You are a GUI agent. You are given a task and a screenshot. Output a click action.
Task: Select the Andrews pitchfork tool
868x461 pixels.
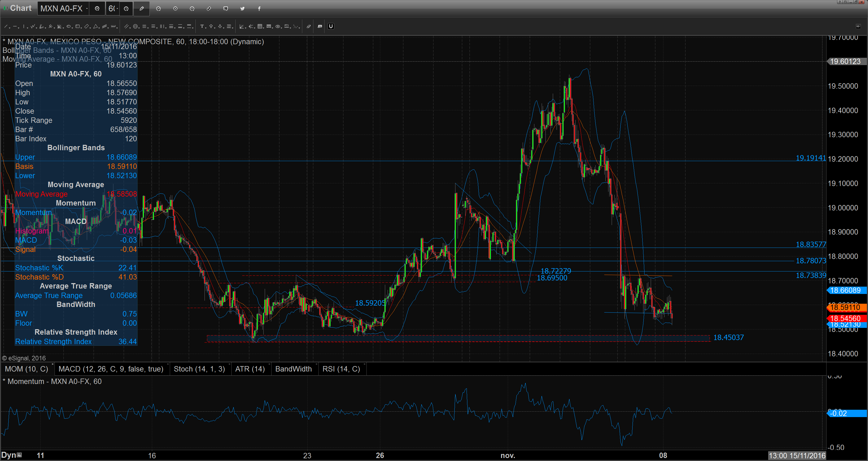point(50,26)
